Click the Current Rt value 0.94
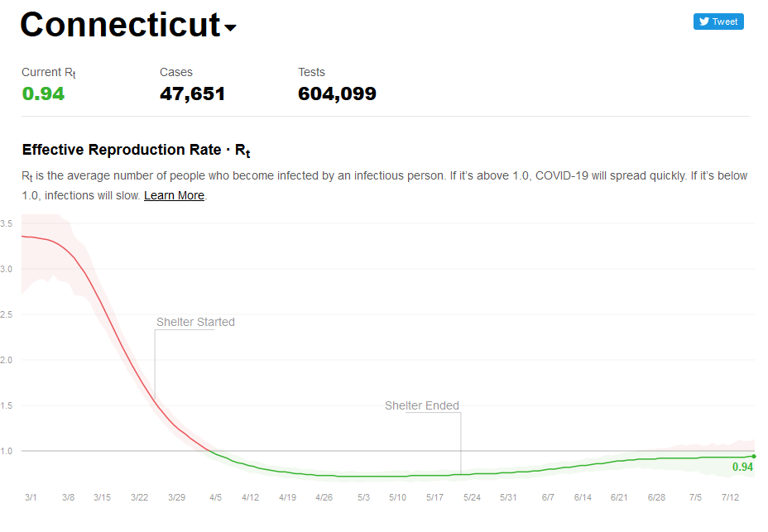Viewport: 768px width, 532px height. pos(43,93)
